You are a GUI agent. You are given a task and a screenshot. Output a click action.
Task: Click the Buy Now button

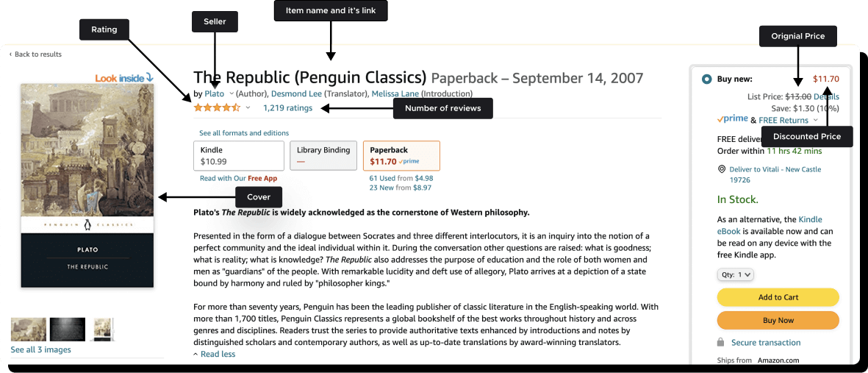point(778,320)
